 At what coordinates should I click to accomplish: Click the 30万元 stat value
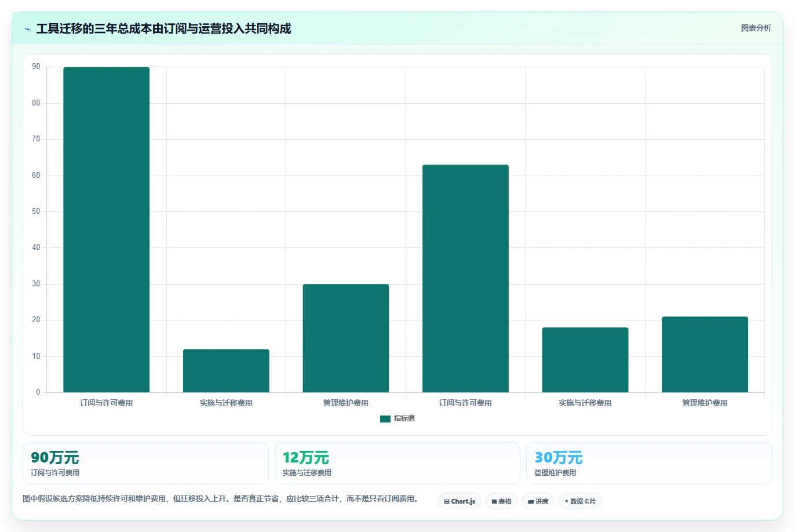tap(559, 458)
